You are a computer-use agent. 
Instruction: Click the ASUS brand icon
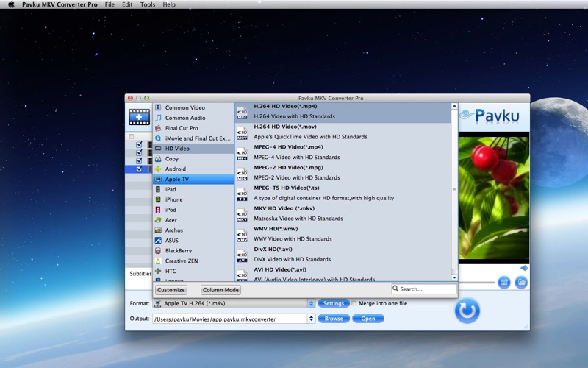pos(158,241)
